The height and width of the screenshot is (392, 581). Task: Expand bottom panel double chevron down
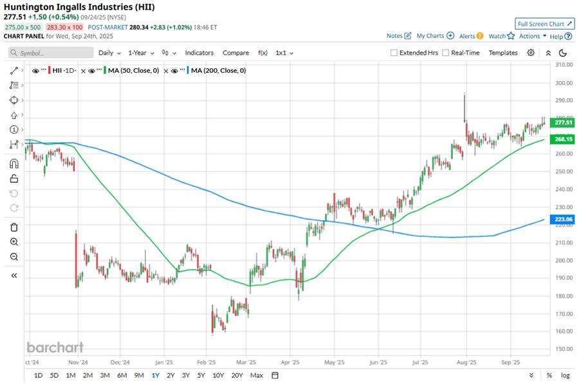[x=531, y=375]
